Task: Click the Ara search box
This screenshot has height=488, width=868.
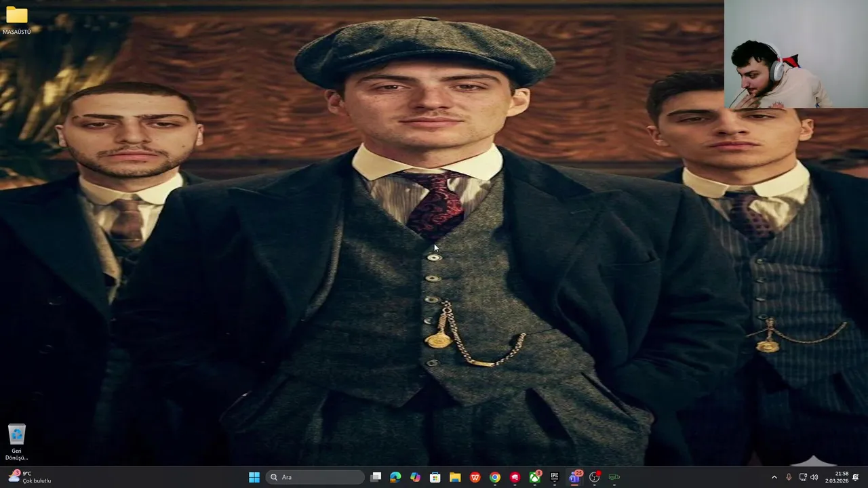Action: point(315,477)
